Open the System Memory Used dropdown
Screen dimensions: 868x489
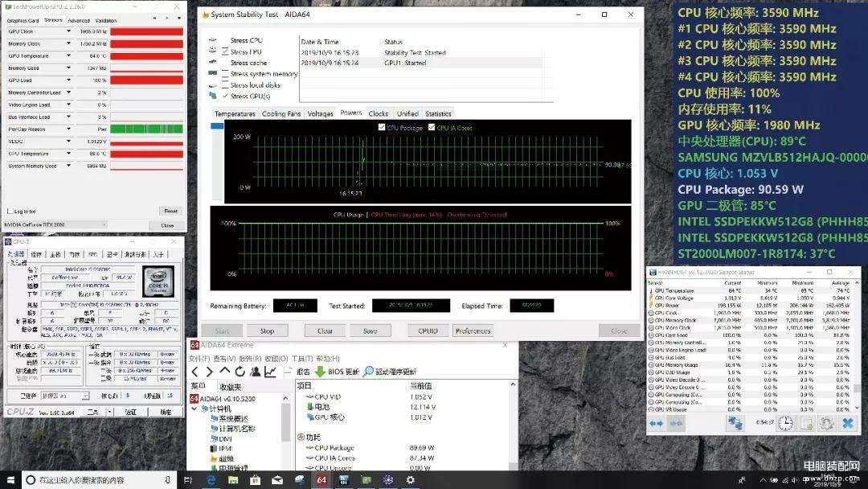click(68, 165)
